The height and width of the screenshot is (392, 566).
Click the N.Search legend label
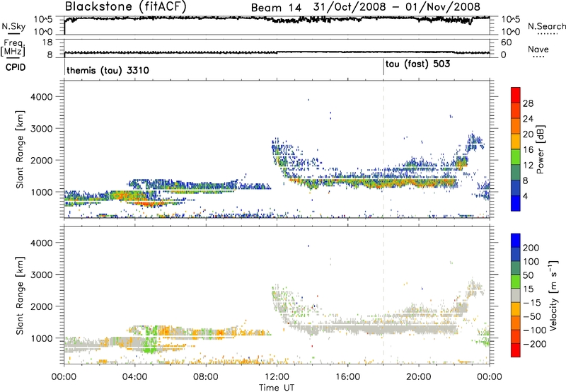coord(546,26)
